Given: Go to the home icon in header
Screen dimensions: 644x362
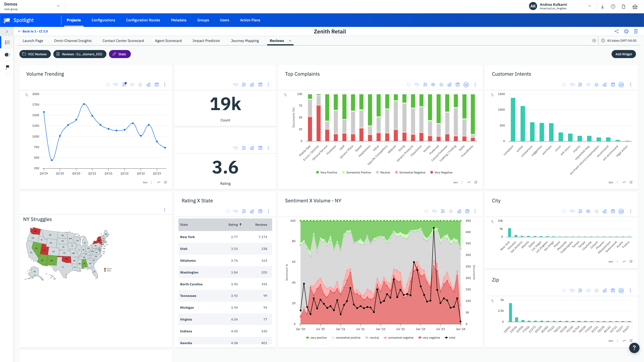Looking at the screenshot, I should pos(635,7).
